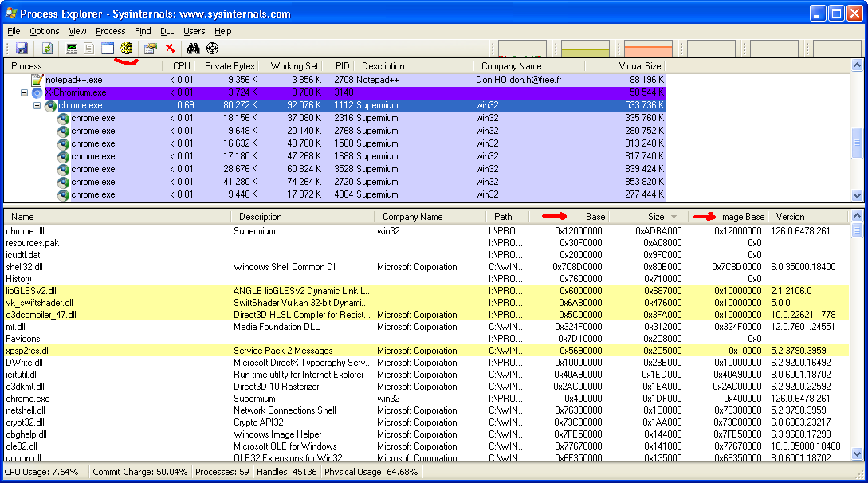The width and height of the screenshot is (868, 483).
Task: Toggle the Show Lower Pane toolbar button
Action: coord(107,49)
